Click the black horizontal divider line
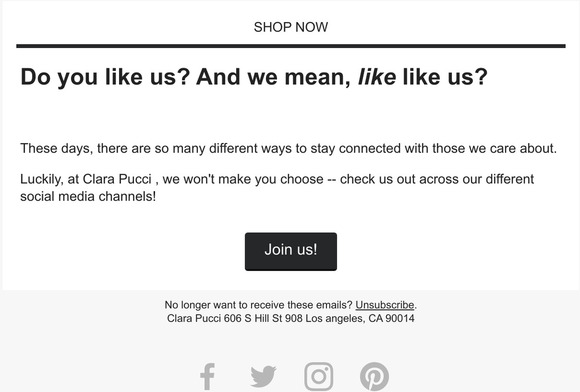Screen dimensions: 580x392 [291, 46]
